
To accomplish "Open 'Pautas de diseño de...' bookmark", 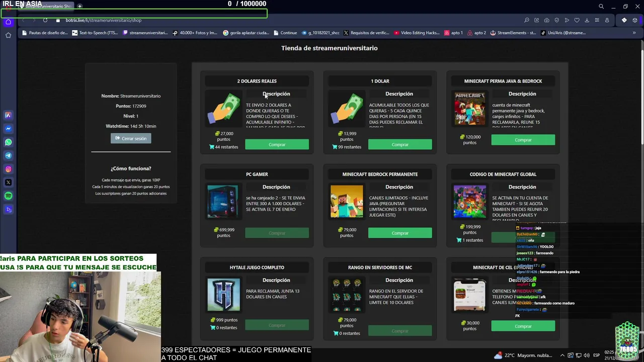I will click(44, 33).
